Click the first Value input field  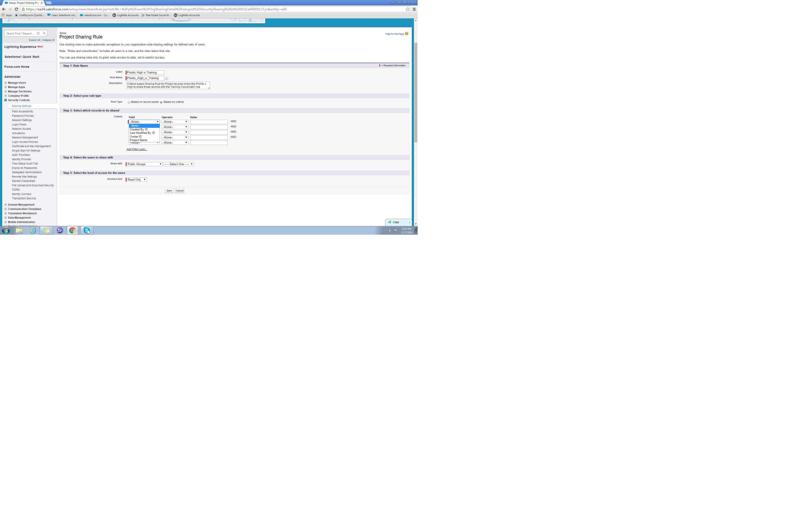[209, 121]
